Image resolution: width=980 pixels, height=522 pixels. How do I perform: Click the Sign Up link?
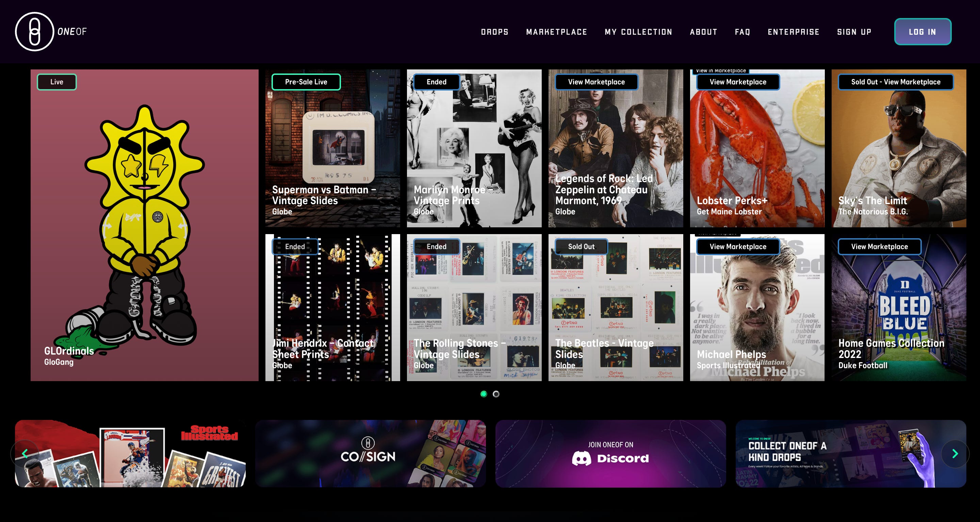[854, 32]
